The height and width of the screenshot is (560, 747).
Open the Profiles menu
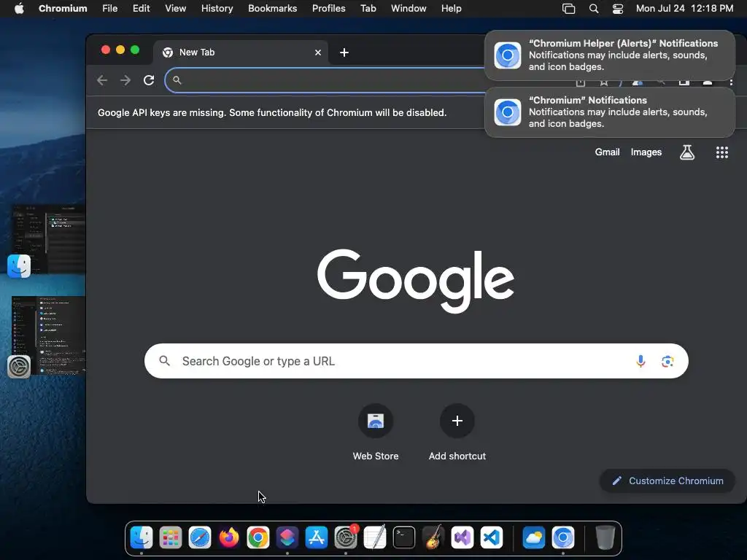328,9
